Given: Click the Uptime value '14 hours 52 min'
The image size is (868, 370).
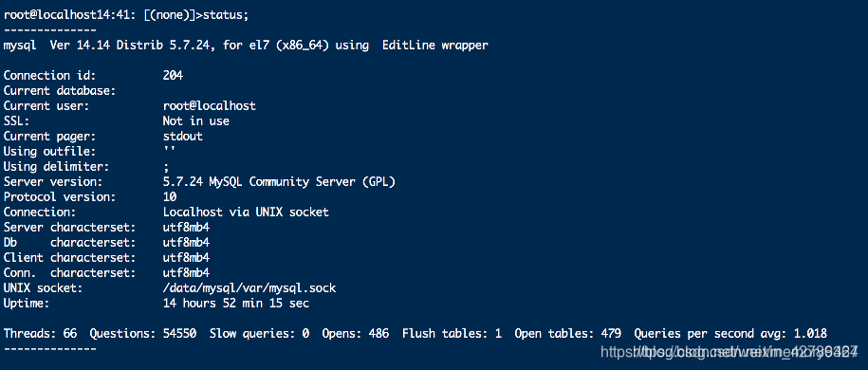Looking at the screenshot, I should pos(212,304).
